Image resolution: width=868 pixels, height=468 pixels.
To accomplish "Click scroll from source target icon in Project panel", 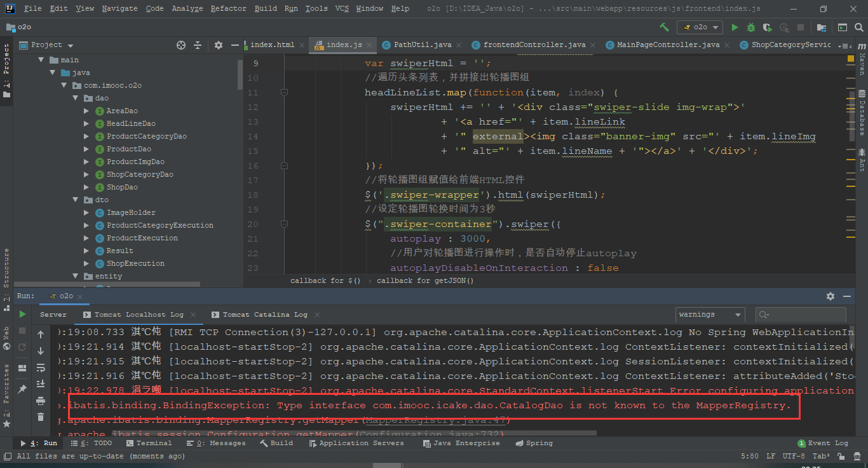I will [x=181, y=45].
